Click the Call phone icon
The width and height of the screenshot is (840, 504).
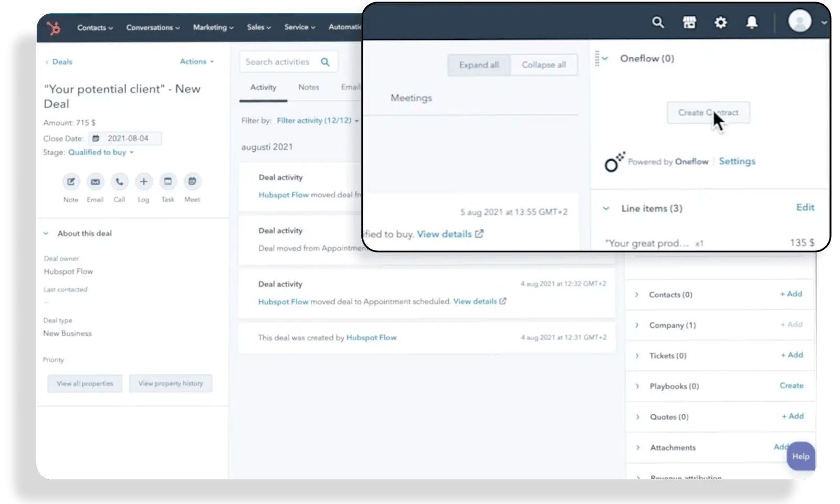[119, 182]
